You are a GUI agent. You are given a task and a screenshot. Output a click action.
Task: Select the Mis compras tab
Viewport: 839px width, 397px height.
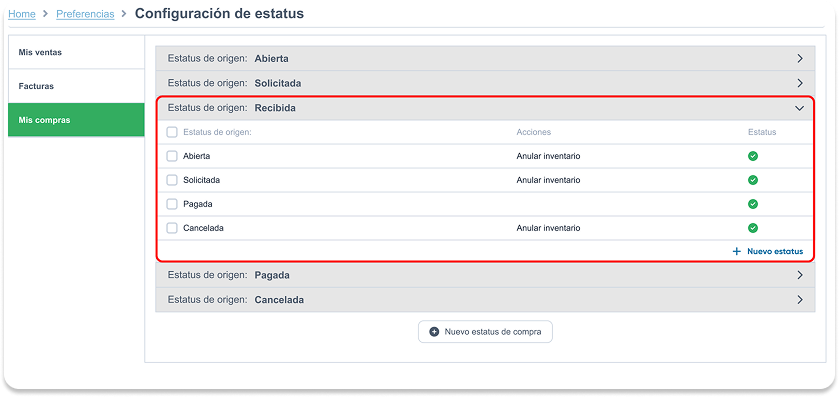coord(77,120)
